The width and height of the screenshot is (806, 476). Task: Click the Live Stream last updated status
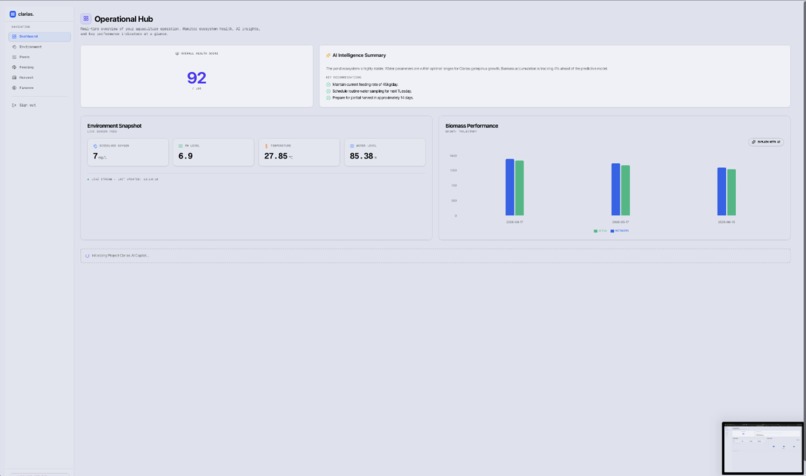coord(123,179)
